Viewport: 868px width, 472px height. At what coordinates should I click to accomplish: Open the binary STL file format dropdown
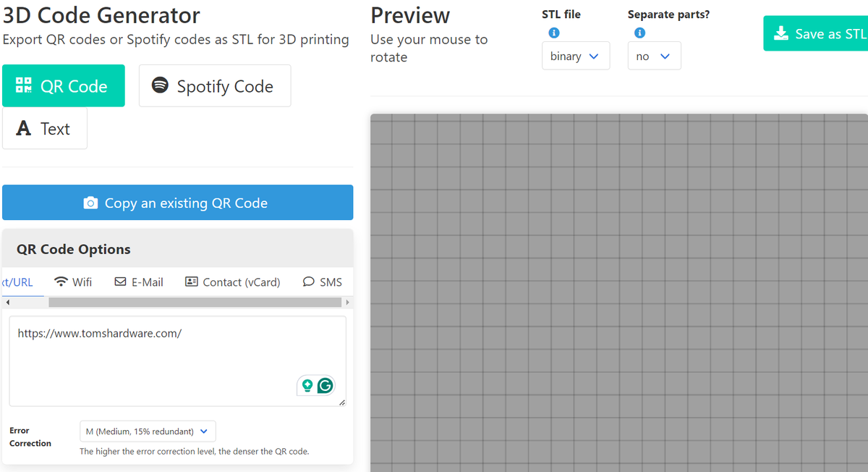pyautogui.click(x=576, y=55)
